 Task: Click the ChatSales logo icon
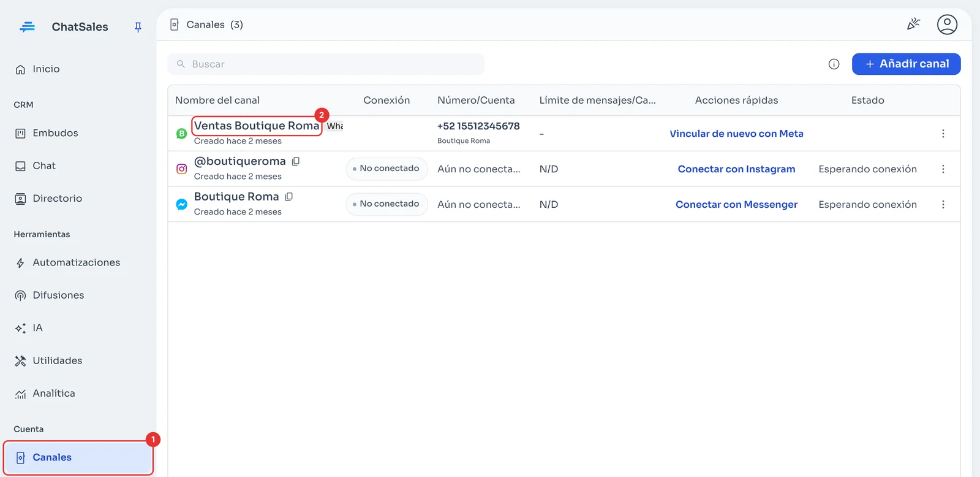pos(27,27)
